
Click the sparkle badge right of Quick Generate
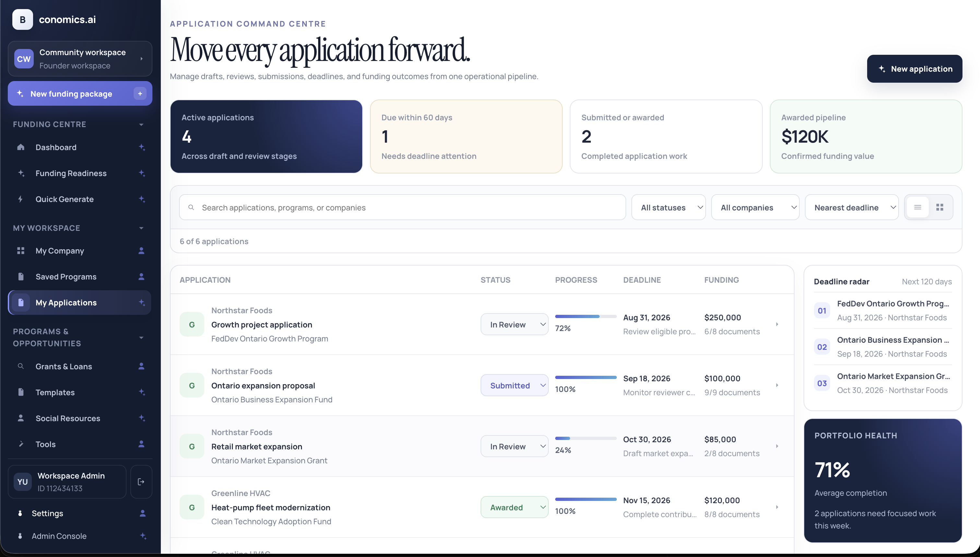pos(141,199)
